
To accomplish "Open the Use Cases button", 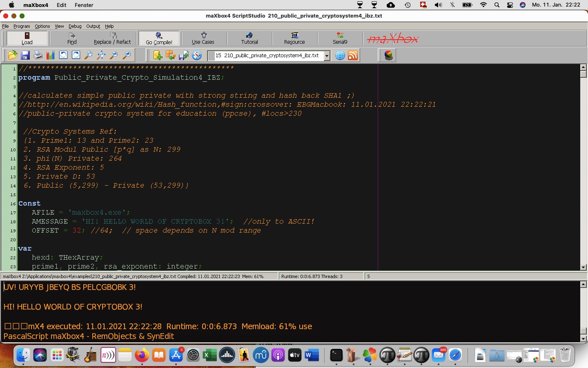I will (x=203, y=38).
